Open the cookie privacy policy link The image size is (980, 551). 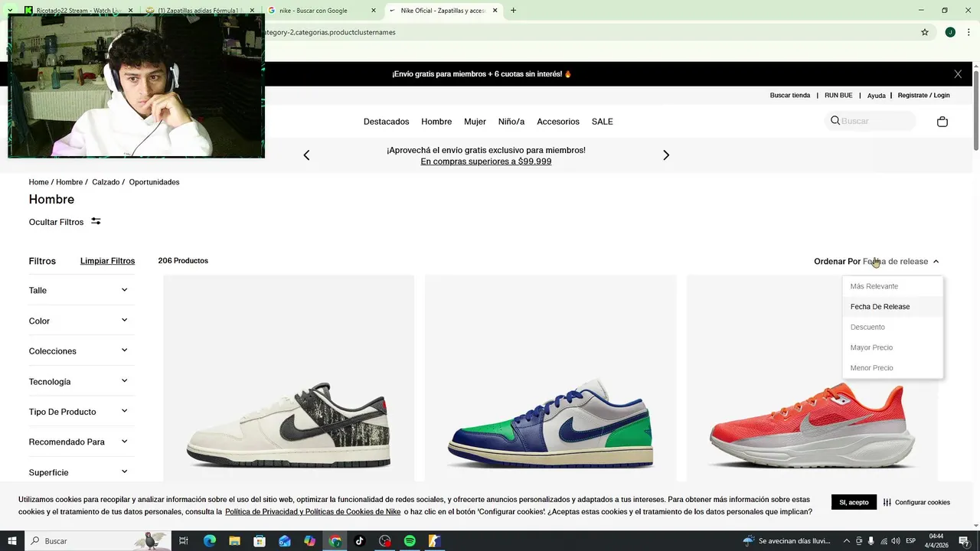pyautogui.click(x=312, y=512)
